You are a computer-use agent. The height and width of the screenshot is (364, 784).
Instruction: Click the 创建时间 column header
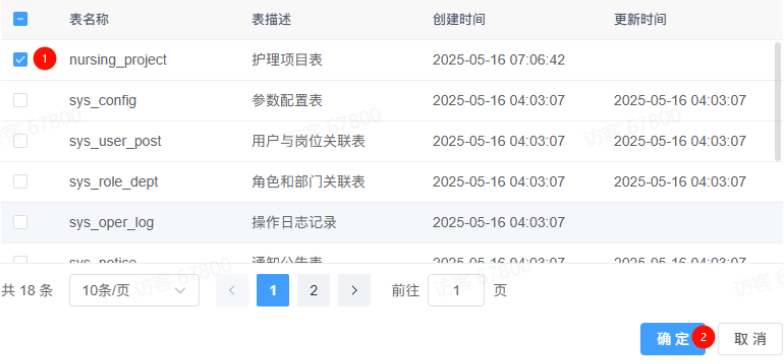click(458, 20)
